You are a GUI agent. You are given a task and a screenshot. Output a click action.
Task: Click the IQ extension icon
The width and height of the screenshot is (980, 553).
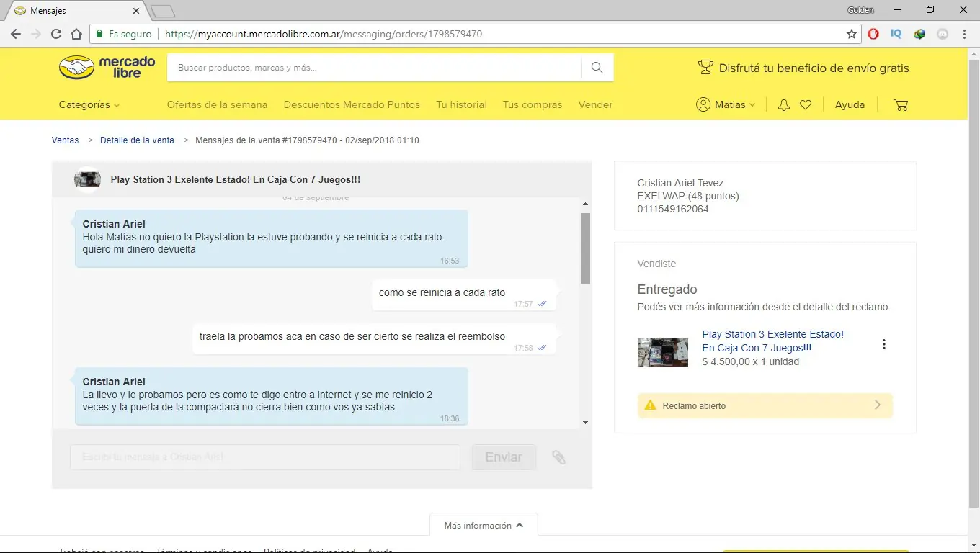point(896,34)
